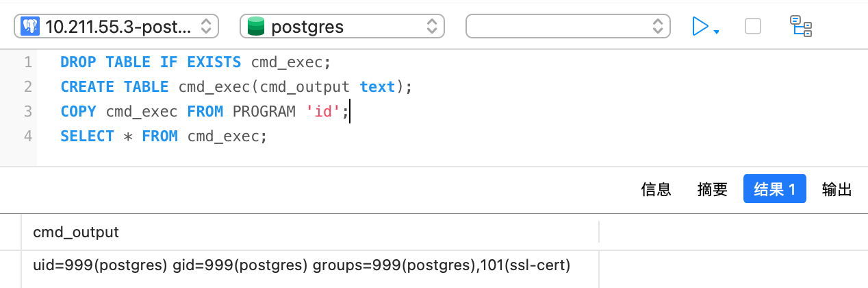Select the 结果 1 tab
This screenshot has height=288, width=868.
click(x=774, y=189)
